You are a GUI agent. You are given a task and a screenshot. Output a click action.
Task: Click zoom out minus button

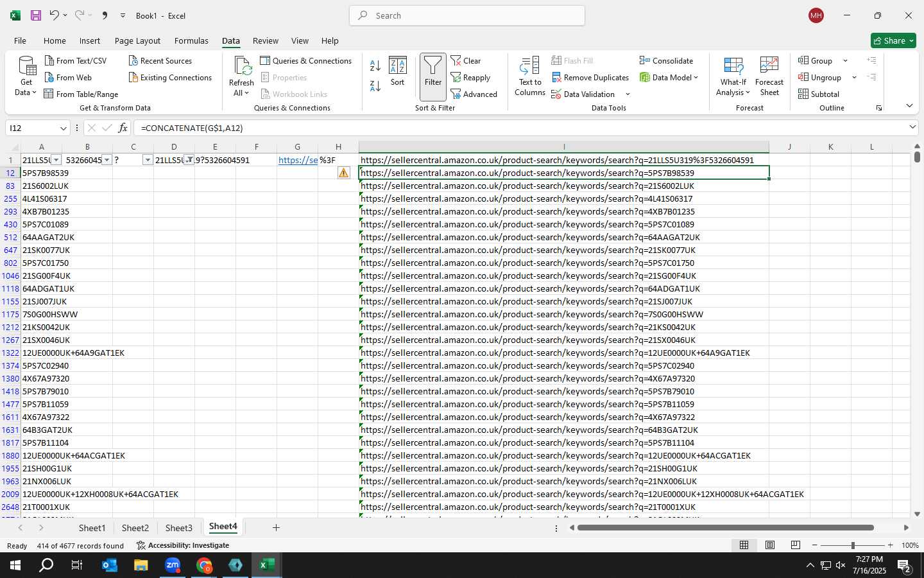[x=815, y=545]
